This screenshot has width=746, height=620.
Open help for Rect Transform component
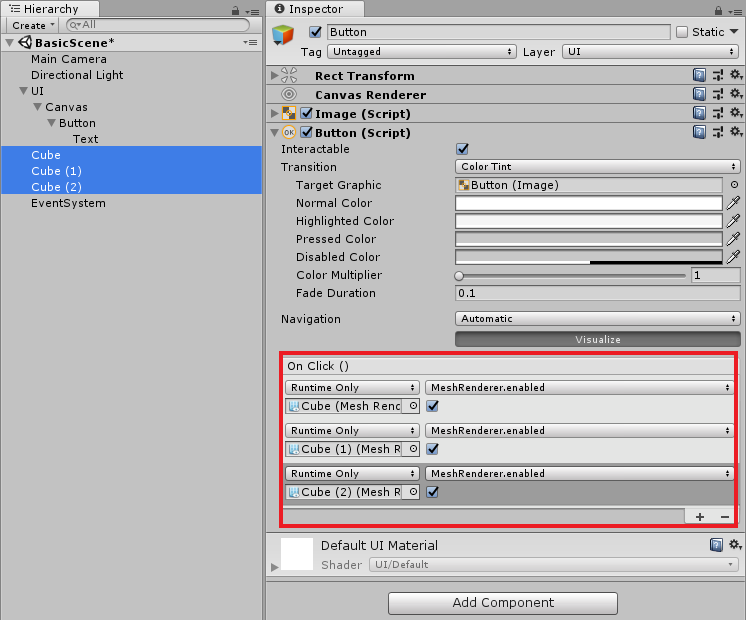point(699,75)
